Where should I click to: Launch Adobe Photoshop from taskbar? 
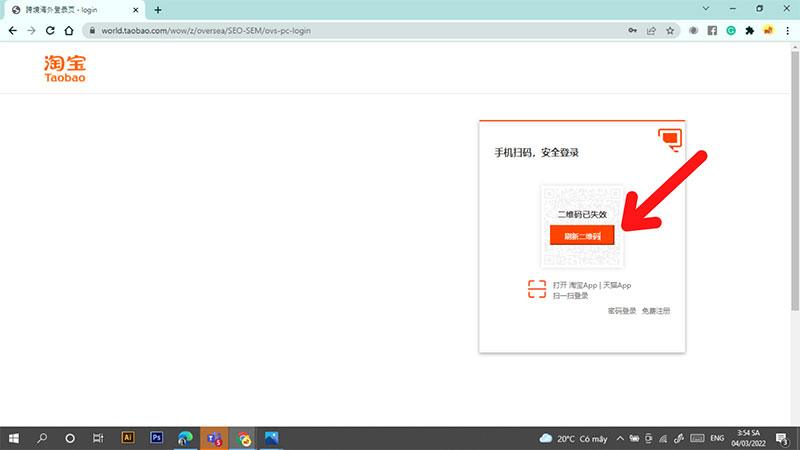pyautogui.click(x=157, y=438)
